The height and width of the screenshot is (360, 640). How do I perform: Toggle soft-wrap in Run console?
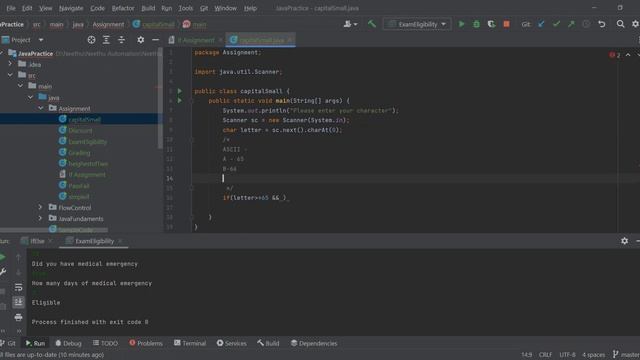pos(18,287)
